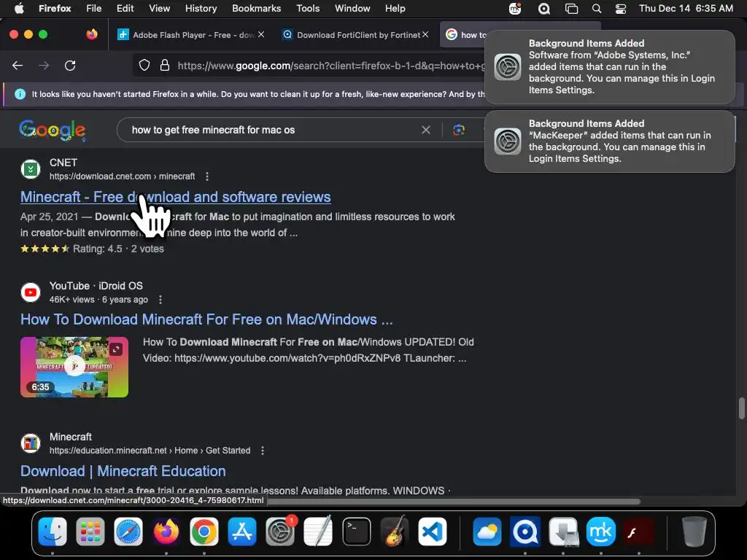Select the Google search results tab
Image resolution: width=747 pixels, height=560 pixels.
465,35
